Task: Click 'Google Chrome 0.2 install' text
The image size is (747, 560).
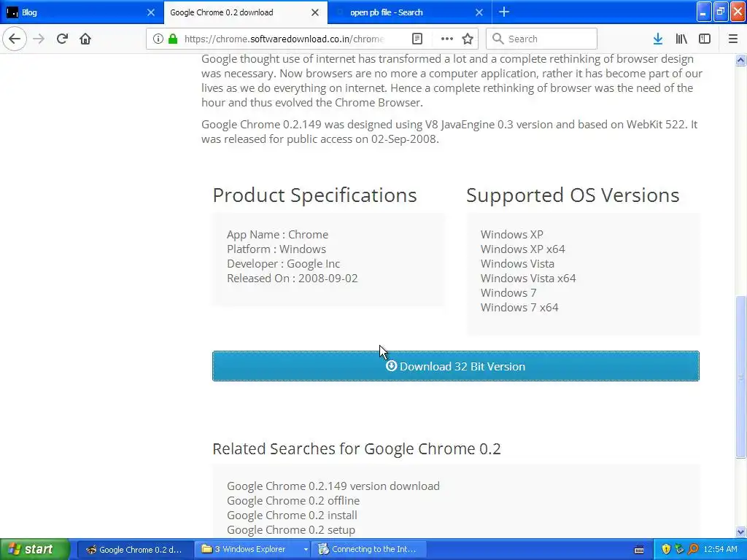Action: click(292, 516)
